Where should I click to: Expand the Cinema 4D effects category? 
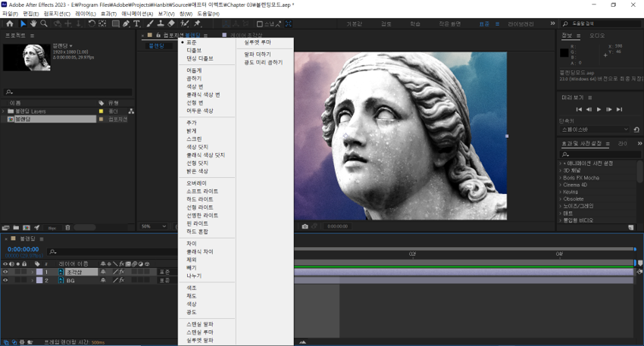(561, 185)
